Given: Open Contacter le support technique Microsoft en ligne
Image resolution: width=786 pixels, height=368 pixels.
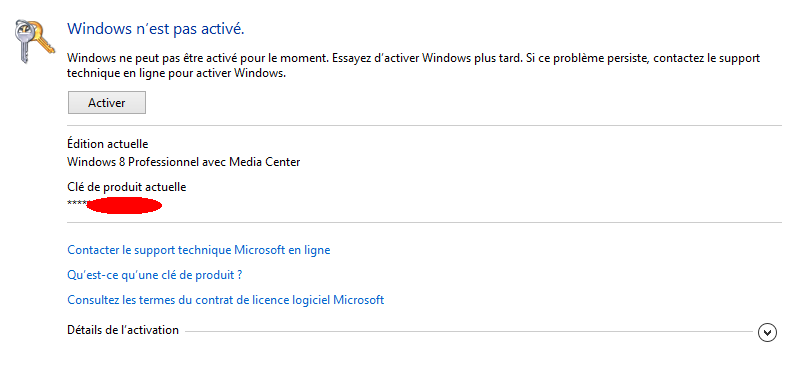Looking at the screenshot, I should point(199,250).
